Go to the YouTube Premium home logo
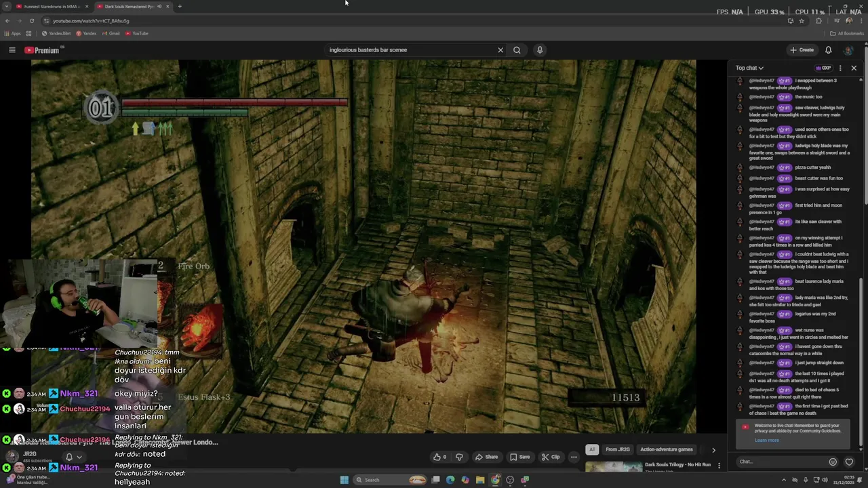The image size is (868, 488). click(42, 50)
